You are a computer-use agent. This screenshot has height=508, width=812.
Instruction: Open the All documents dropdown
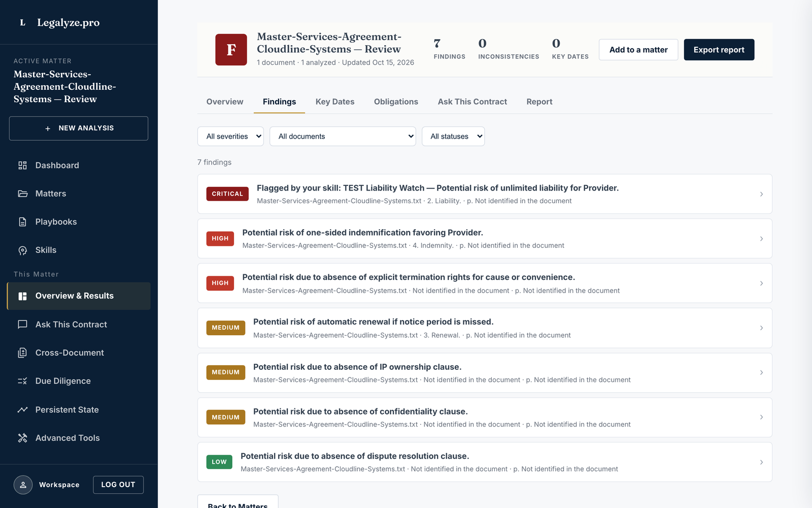coord(343,136)
